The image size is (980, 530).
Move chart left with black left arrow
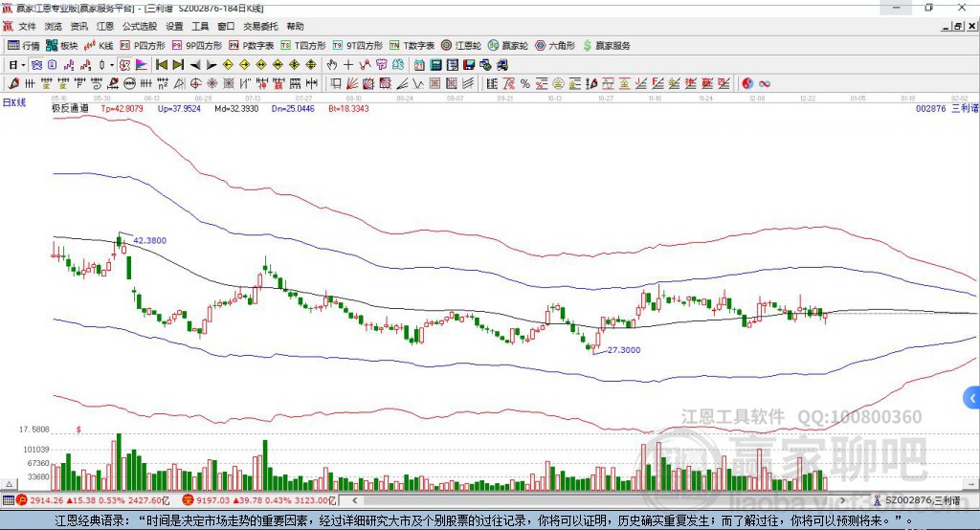click(x=195, y=65)
